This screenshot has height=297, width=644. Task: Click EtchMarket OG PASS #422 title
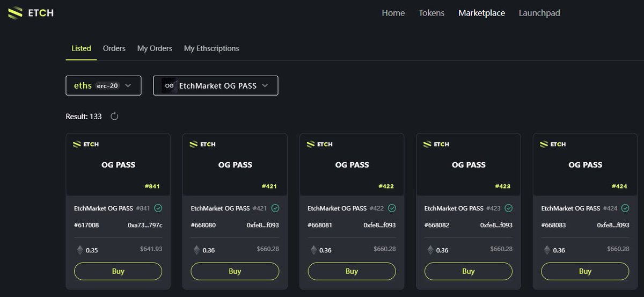[346, 208]
